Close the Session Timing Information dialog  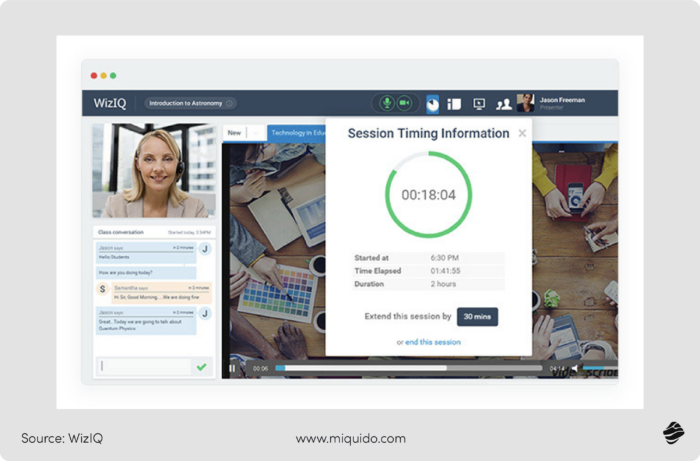[x=522, y=133]
